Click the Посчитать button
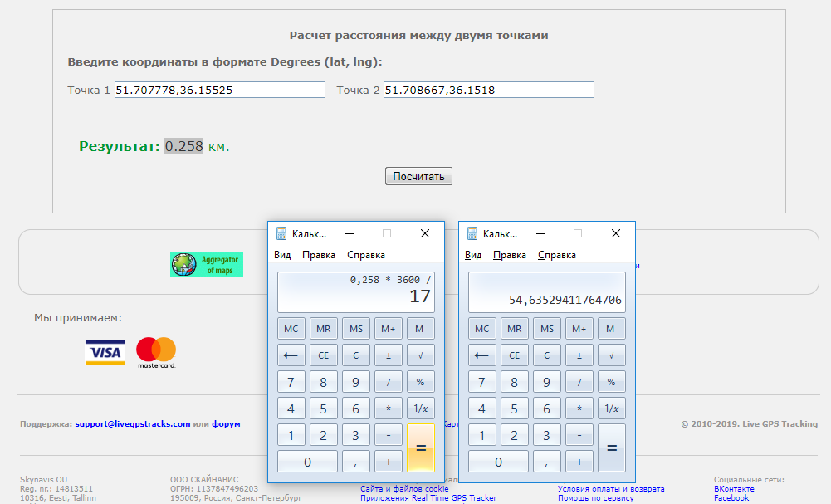Image resolution: width=831 pixels, height=504 pixels. [418, 177]
